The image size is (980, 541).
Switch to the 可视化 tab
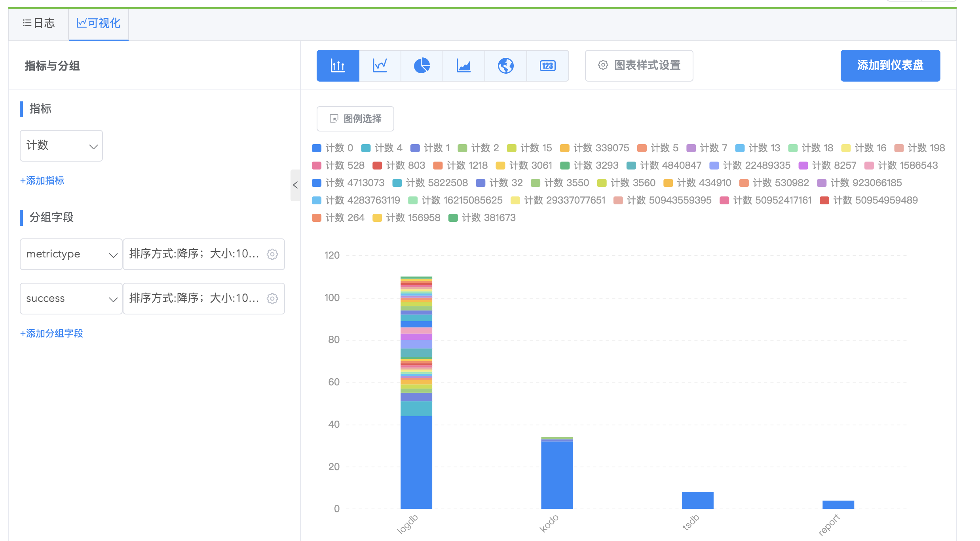[99, 23]
